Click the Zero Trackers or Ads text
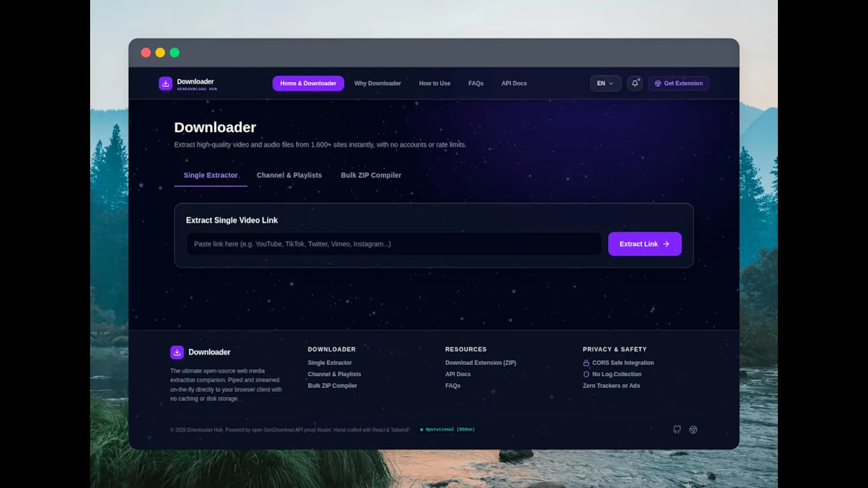Screen dimensions: 868x488 (611, 386)
